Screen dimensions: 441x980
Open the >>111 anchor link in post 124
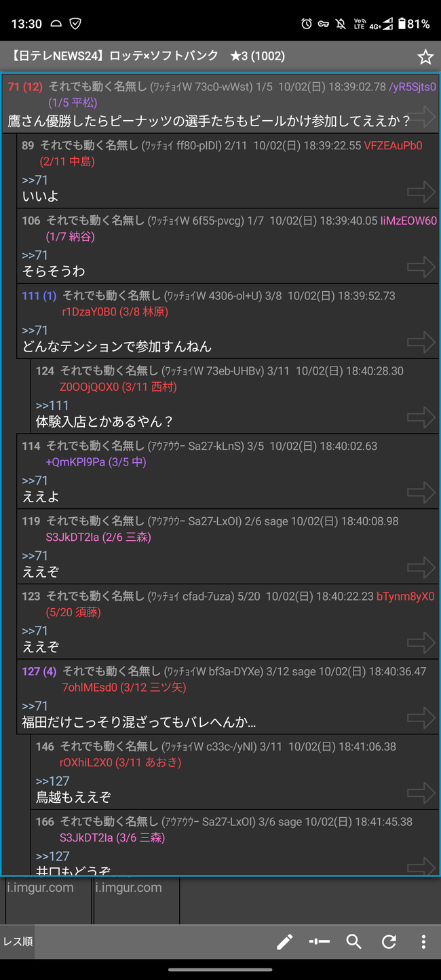[52, 405]
